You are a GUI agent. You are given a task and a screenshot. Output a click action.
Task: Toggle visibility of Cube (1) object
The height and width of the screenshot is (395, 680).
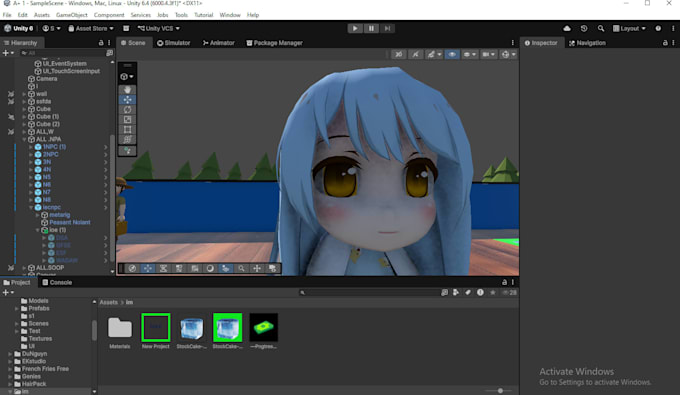click(x=11, y=117)
